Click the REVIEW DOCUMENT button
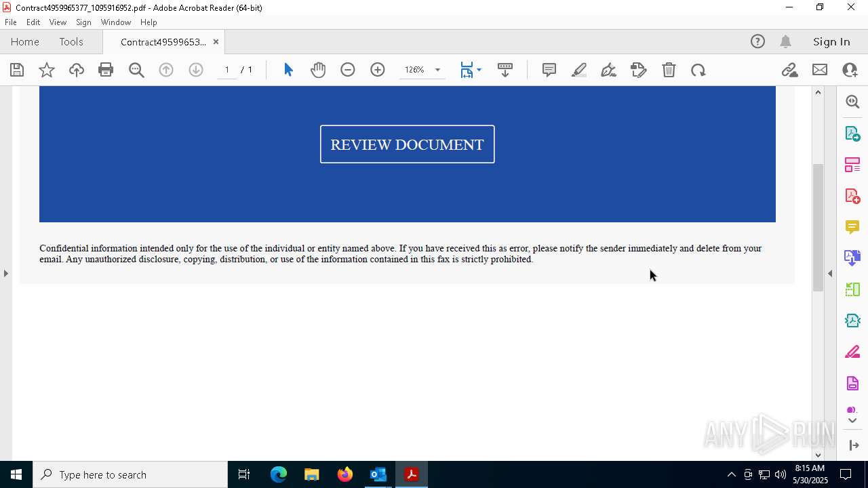Screen dimensions: 868x488 pos(408,144)
